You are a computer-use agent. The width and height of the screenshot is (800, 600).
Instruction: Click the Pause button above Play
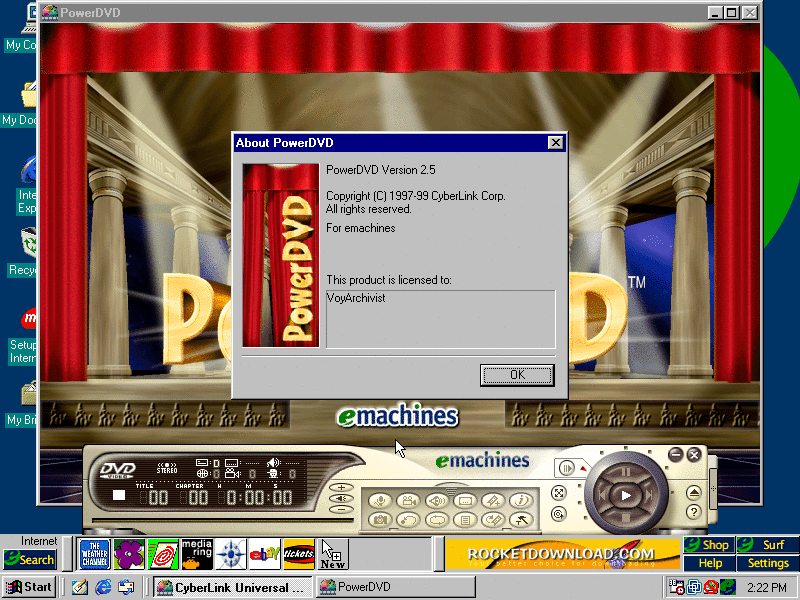[624, 470]
